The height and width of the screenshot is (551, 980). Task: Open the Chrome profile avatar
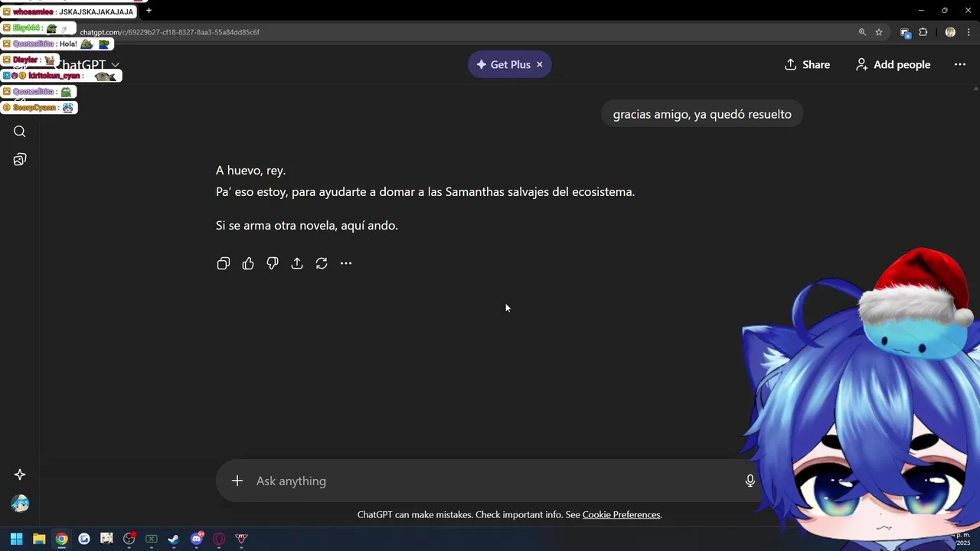click(x=950, y=32)
